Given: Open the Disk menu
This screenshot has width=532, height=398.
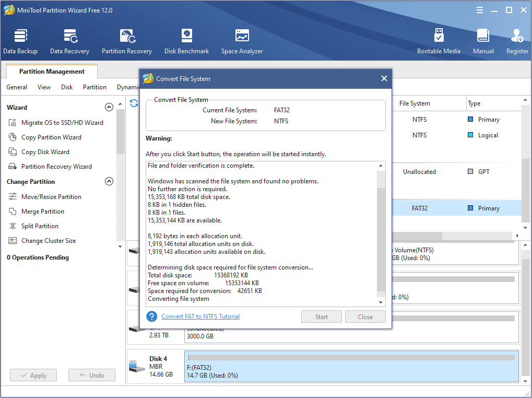Looking at the screenshot, I should tap(67, 87).
